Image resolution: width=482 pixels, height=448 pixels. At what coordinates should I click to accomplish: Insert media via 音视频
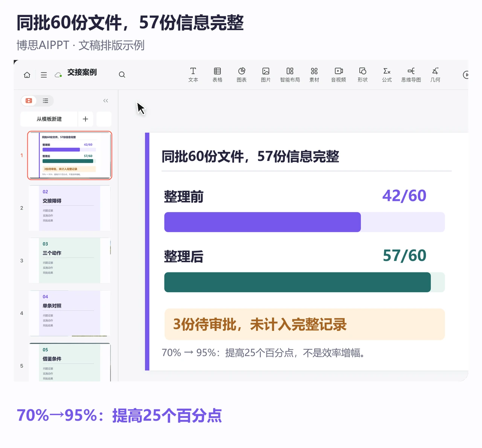click(x=339, y=75)
